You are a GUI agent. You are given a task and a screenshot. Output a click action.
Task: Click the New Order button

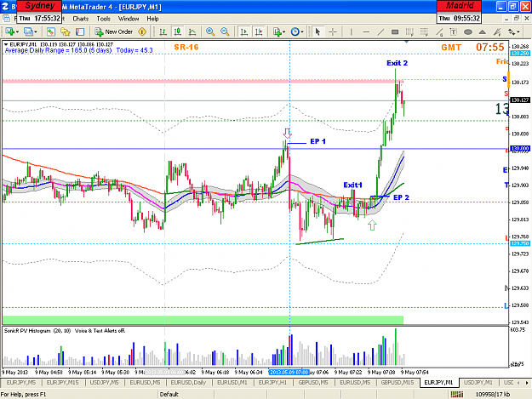(114, 31)
